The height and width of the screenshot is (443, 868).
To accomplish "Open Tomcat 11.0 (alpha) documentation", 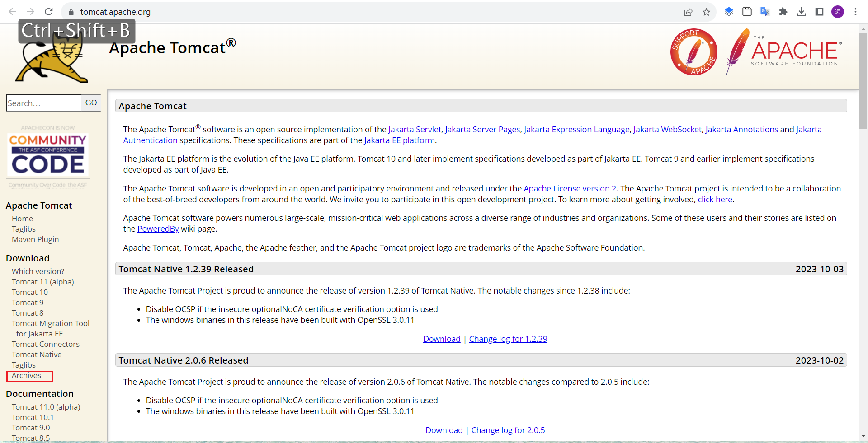I will point(46,407).
